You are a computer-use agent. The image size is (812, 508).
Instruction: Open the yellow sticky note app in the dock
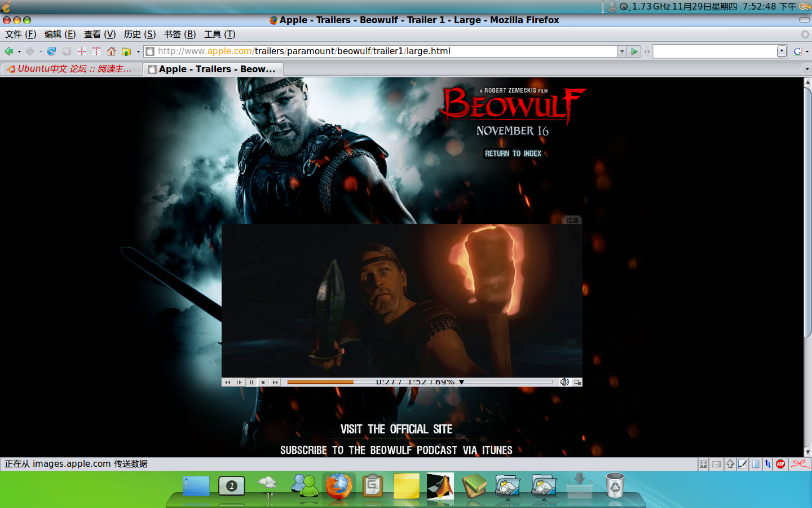[x=406, y=487]
